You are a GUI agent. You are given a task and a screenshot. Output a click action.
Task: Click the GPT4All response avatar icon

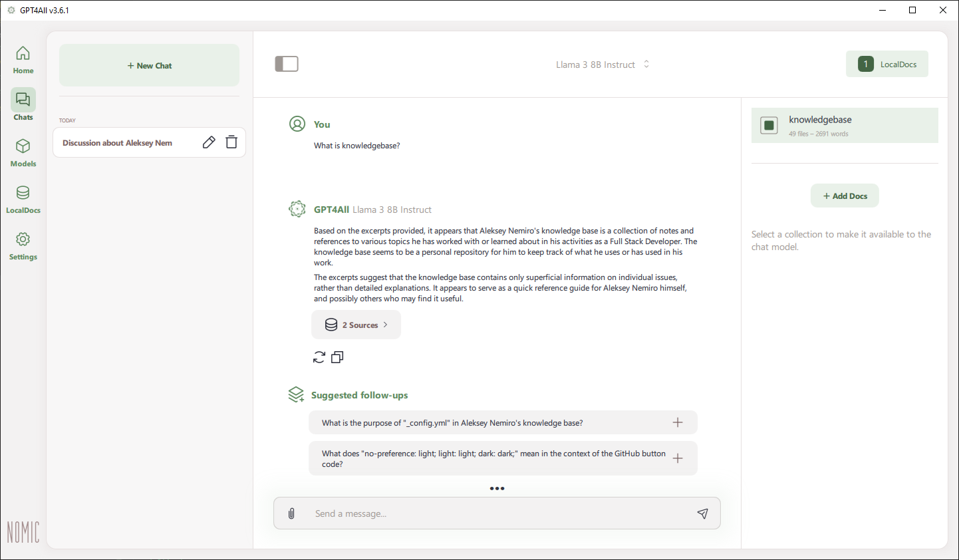pyautogui.click(x=297, y=209)
